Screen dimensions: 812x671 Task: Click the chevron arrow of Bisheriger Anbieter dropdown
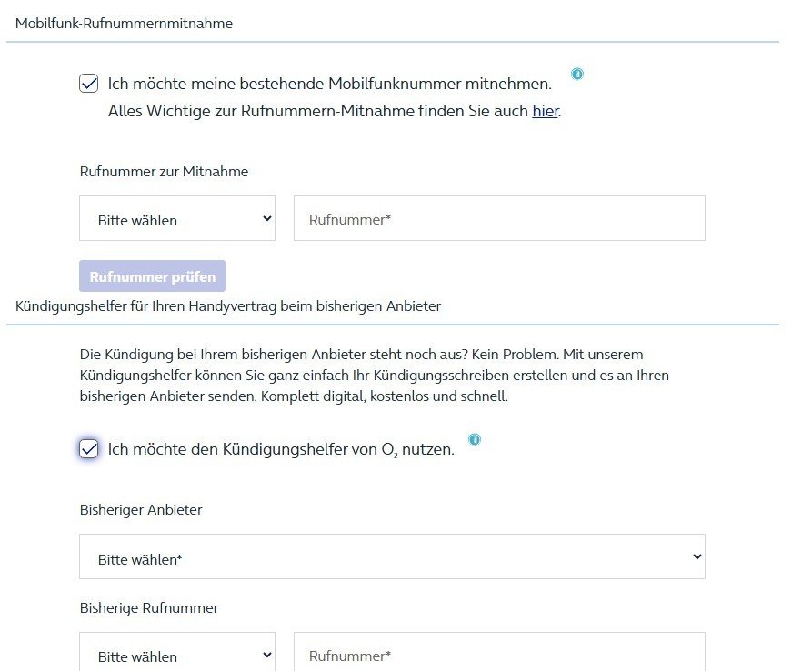click(697, 556)
